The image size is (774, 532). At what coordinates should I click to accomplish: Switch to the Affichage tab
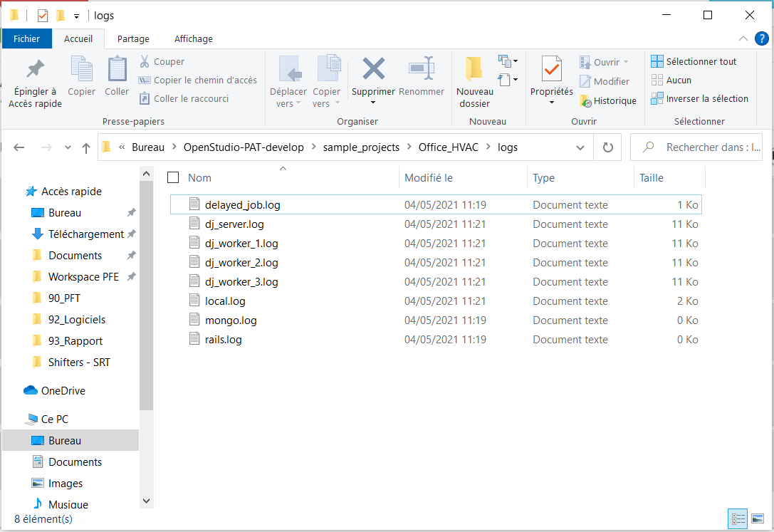pyautogui.click(x=192, y=38)
